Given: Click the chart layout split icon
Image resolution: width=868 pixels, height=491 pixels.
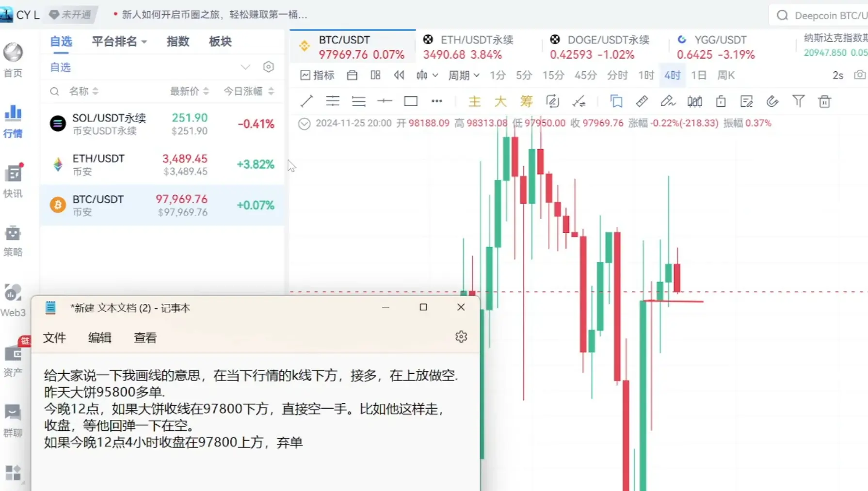Looking at the screenshot, I should (375, 75).
